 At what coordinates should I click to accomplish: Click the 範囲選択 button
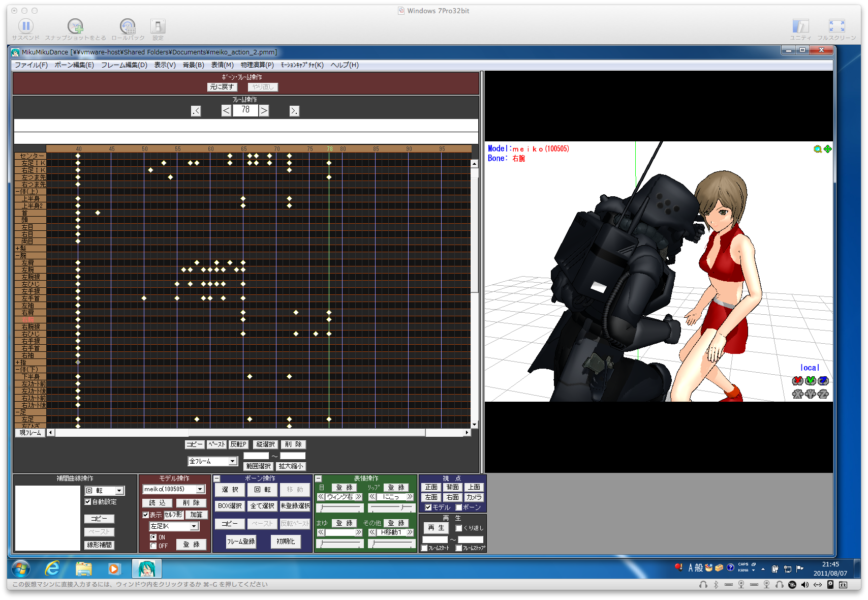point(259,466)
